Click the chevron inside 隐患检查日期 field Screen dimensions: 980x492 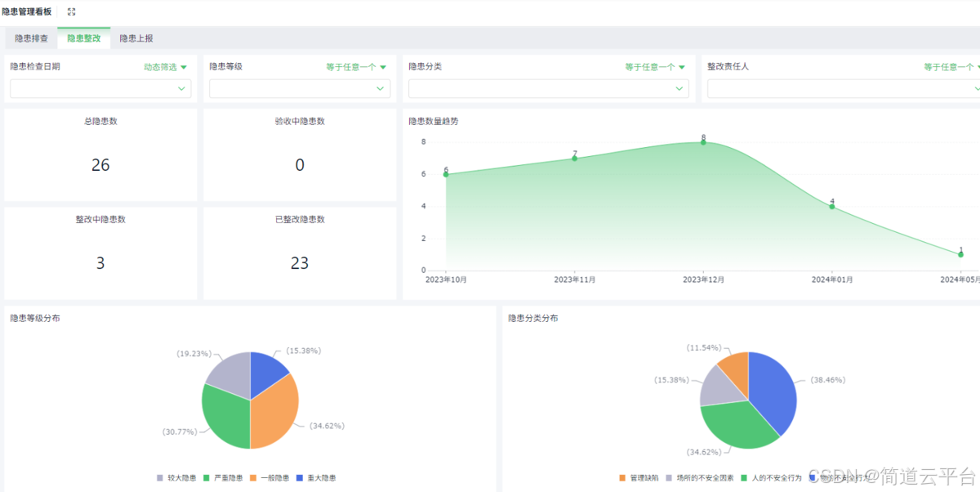181,88
